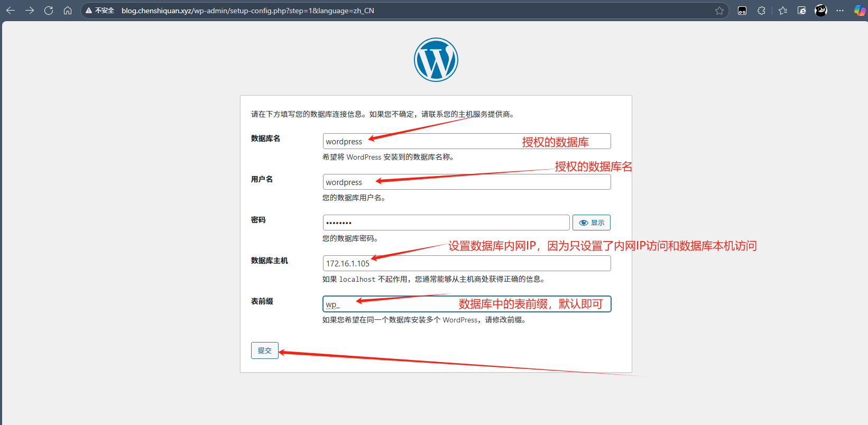Launch the Copilot sidebar
868x425 pixels.
(x=860, y=11)
